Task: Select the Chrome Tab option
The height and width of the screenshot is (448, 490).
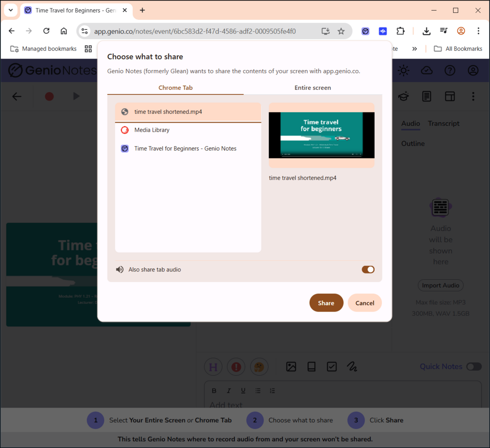Action: 175,88
